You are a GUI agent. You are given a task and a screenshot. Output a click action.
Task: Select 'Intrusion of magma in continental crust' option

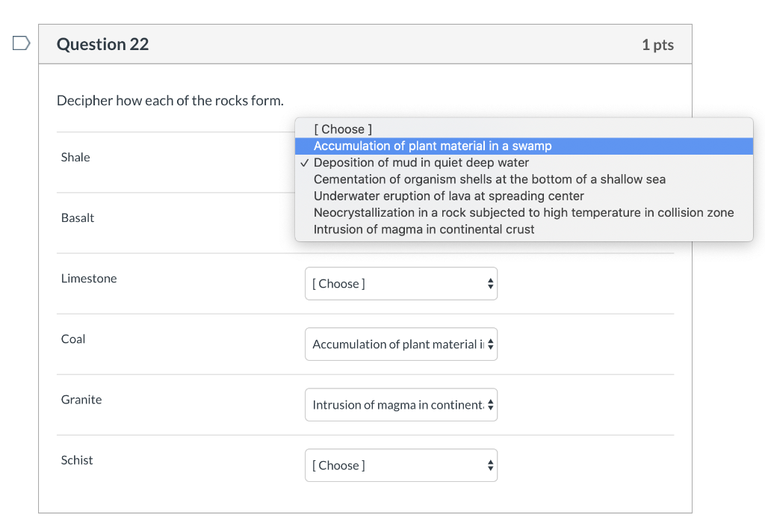pyautogui.click(x=524, y=229)
